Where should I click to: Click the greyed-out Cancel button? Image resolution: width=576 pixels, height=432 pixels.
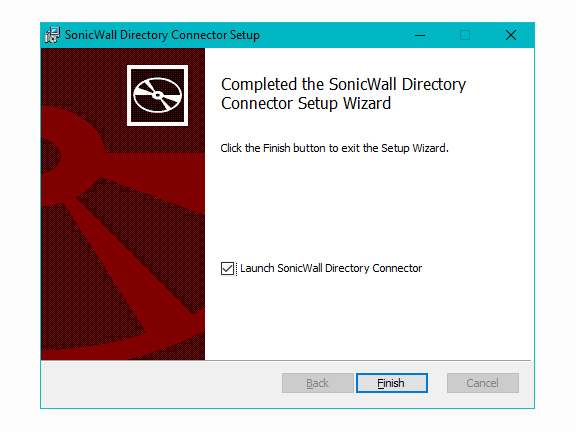[483, 383]
